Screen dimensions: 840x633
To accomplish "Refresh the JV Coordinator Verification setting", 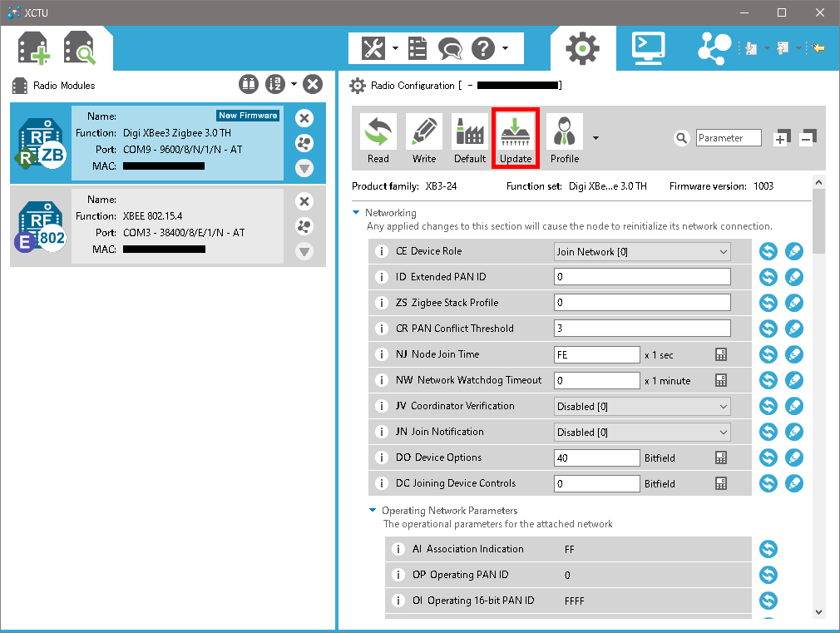I will click(x=768, y=406).
